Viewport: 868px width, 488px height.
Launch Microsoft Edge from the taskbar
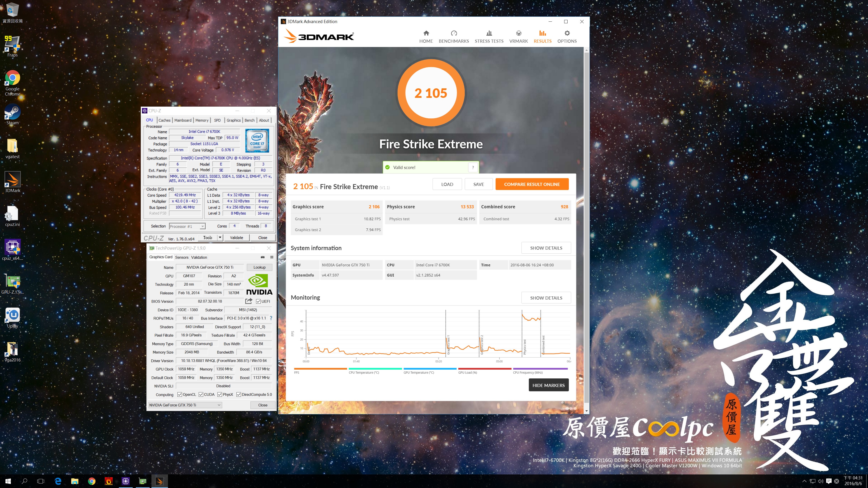(58, 481)
